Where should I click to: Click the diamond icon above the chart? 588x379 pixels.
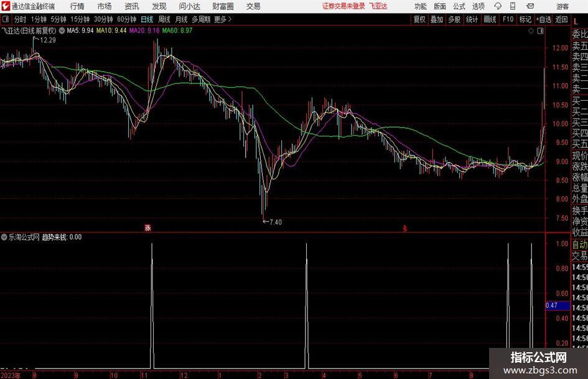click(531, 31)
